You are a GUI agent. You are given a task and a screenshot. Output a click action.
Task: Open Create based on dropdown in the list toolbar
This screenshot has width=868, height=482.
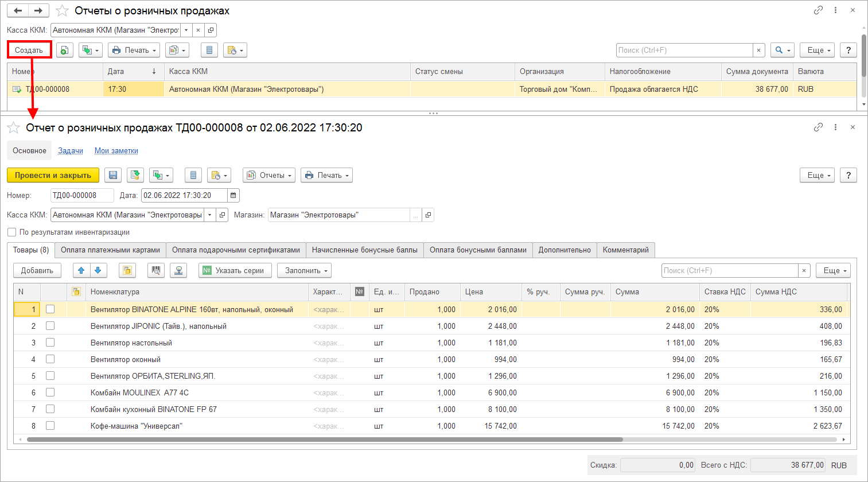[x=91, y=50]
